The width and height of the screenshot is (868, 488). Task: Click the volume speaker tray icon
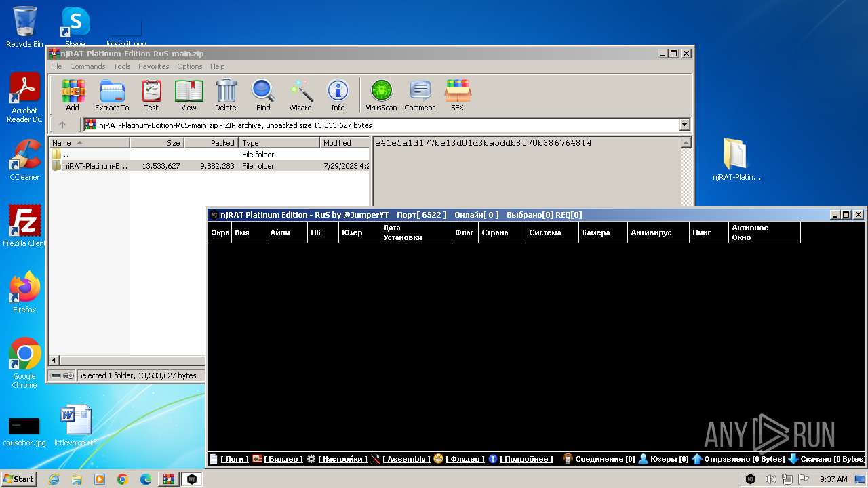click(x=770, y=479)
